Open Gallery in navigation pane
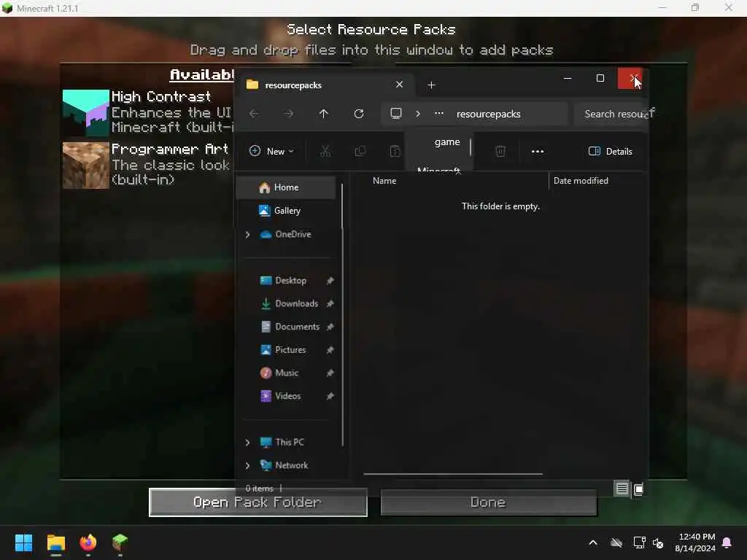The image size is (747, 560). click(x=287, y=211)
